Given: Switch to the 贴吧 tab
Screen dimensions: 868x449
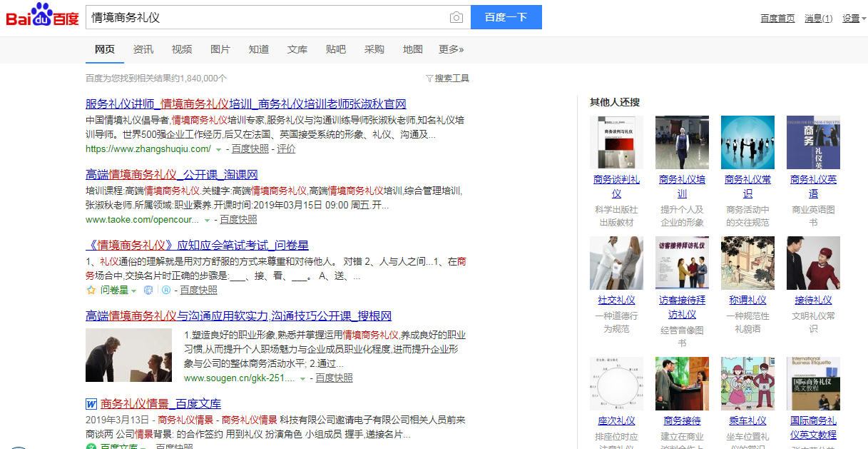Looking at the screenshot, I should [x=336, y=49].
